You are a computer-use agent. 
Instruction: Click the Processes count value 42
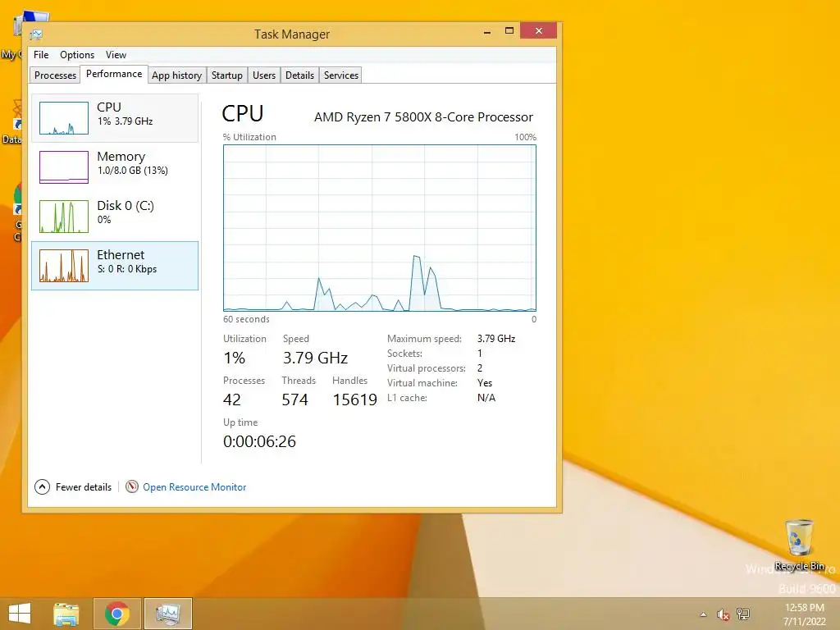click(x=232, y=399)
